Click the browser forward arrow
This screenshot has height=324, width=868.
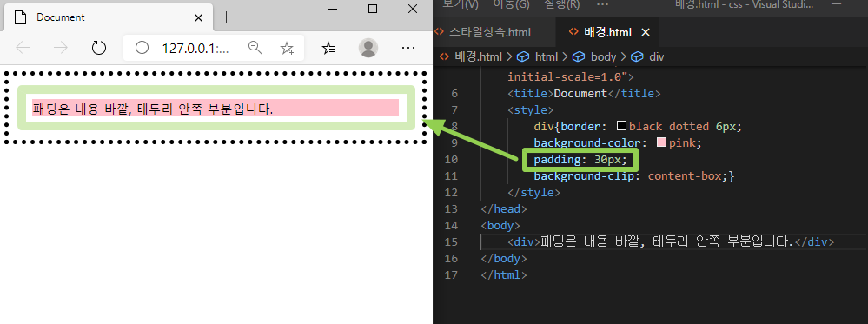pyautogui.click(x=60, y=48)
